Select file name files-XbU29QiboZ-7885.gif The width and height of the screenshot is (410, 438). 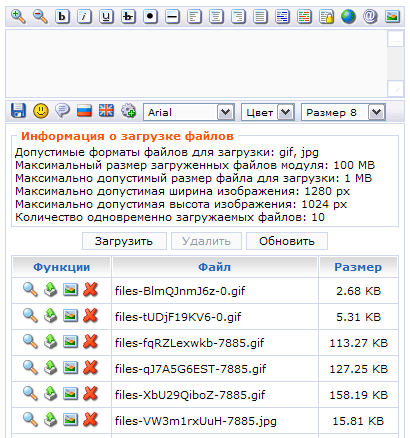coord(190,395)
